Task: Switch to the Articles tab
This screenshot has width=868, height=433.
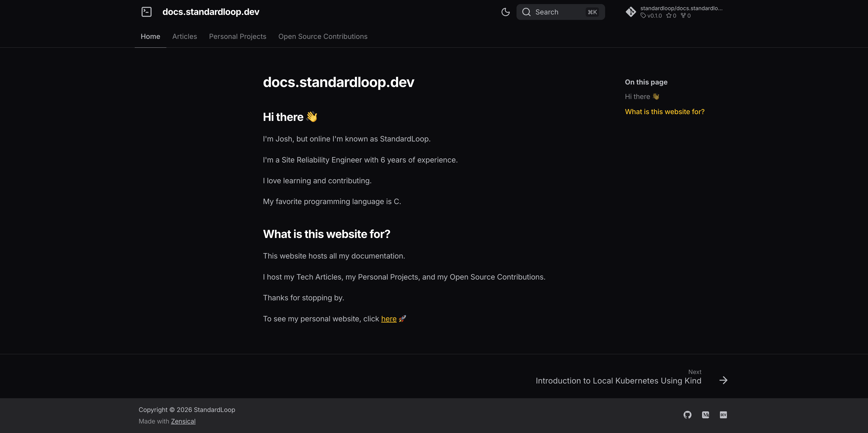Action: pos(185,36)
